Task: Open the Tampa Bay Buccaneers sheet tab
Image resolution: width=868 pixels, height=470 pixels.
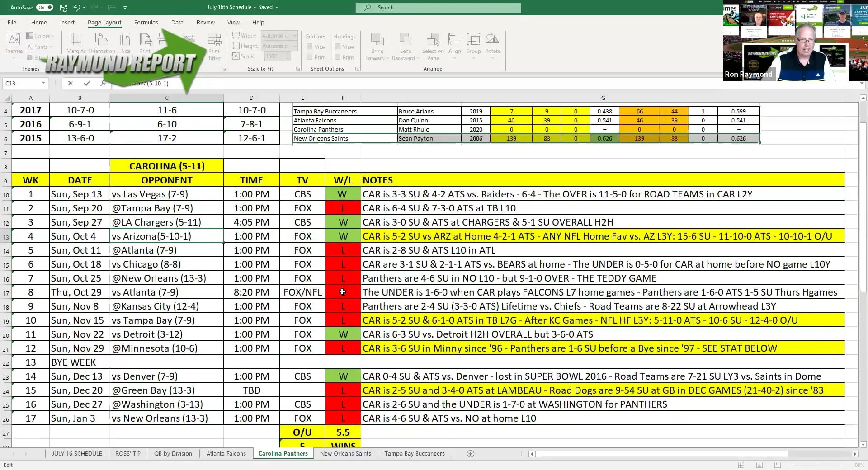Action: tap(415, 454)
